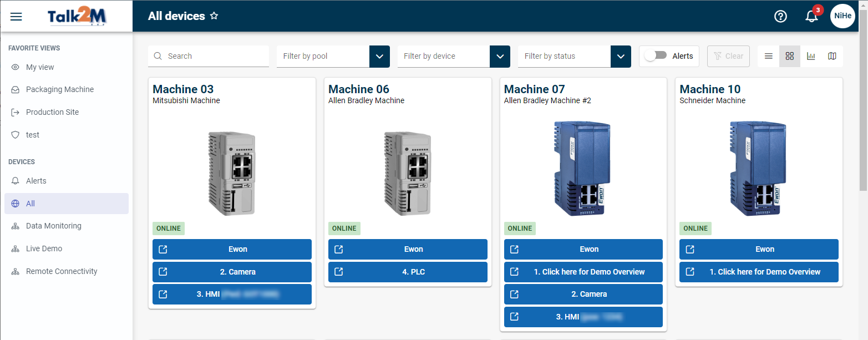
Task: Click the Machine 06 device image
Action: point(408,173)
